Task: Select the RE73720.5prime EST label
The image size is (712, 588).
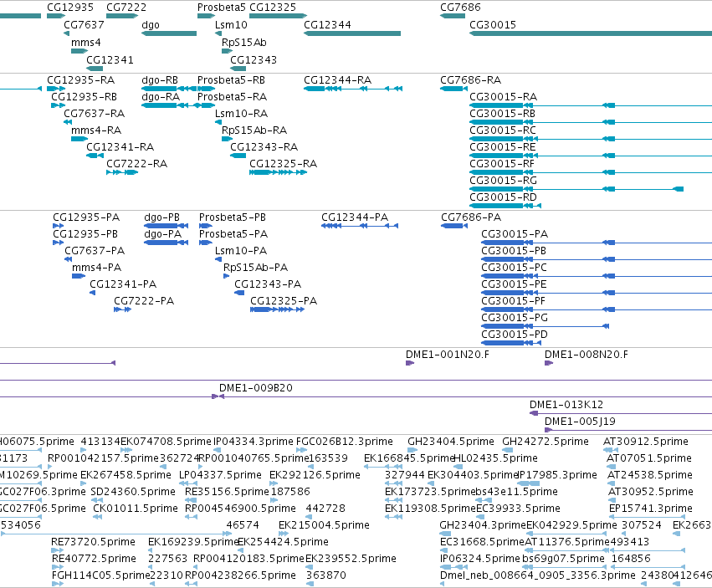Action: click(x=93, y=542)
